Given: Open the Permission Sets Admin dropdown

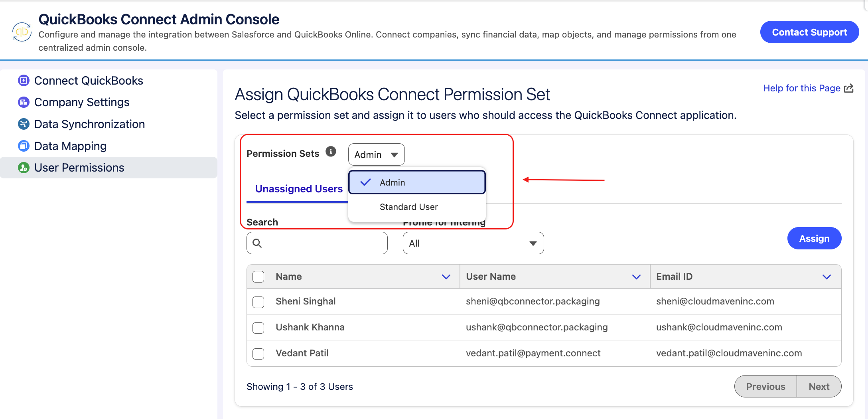Looking at the screenshot, I should click(376, 154).
